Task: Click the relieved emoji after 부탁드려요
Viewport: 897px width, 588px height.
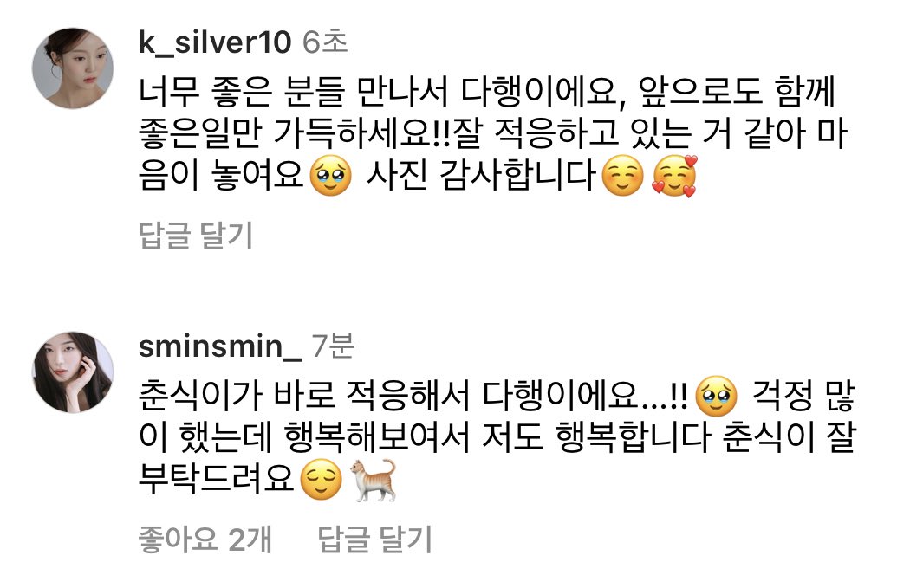Action: (322, 480)
